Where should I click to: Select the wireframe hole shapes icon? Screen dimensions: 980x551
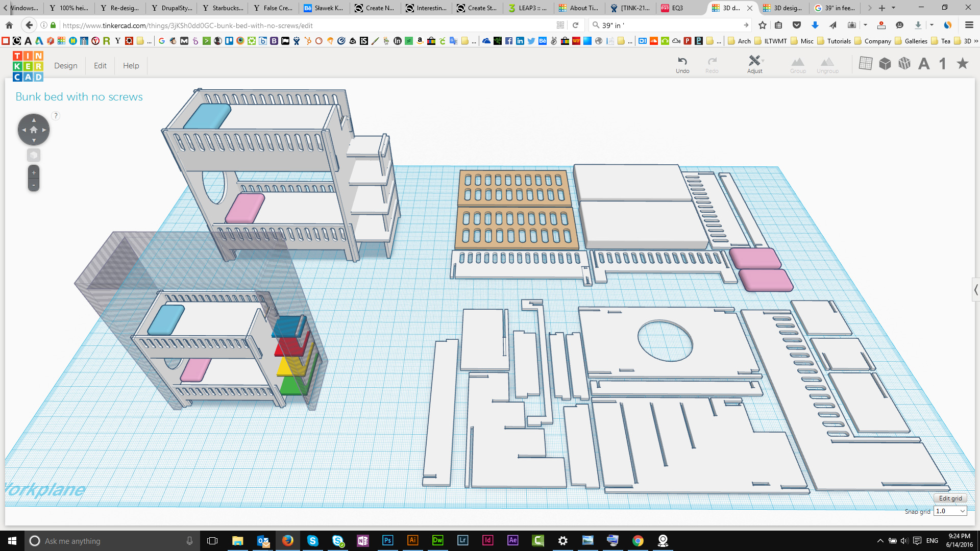(x=904, y=64)
